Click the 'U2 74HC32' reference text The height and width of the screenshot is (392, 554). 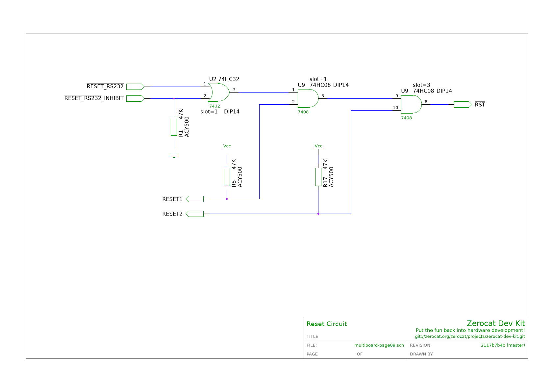point(224,79)
